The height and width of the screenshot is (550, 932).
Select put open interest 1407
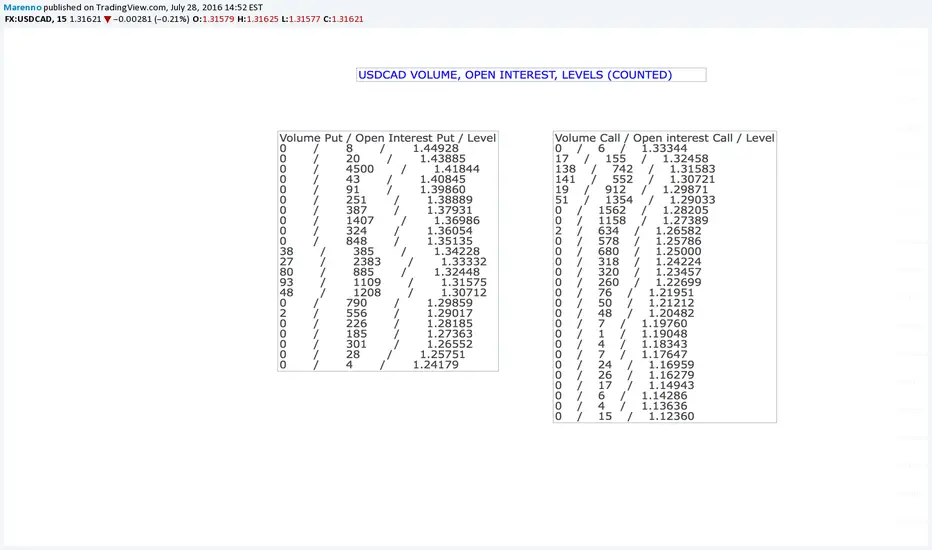pyautogui.click(x=360, y=221)
